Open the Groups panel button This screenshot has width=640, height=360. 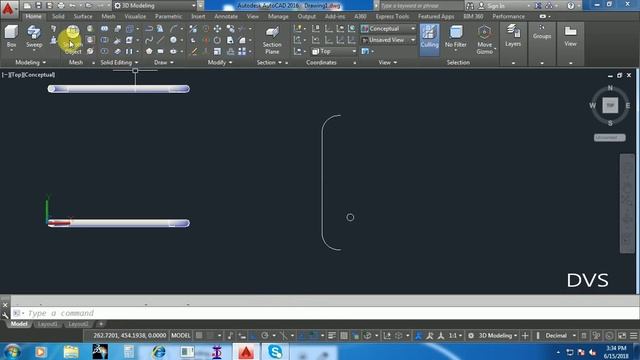click(x=542, y=32)
